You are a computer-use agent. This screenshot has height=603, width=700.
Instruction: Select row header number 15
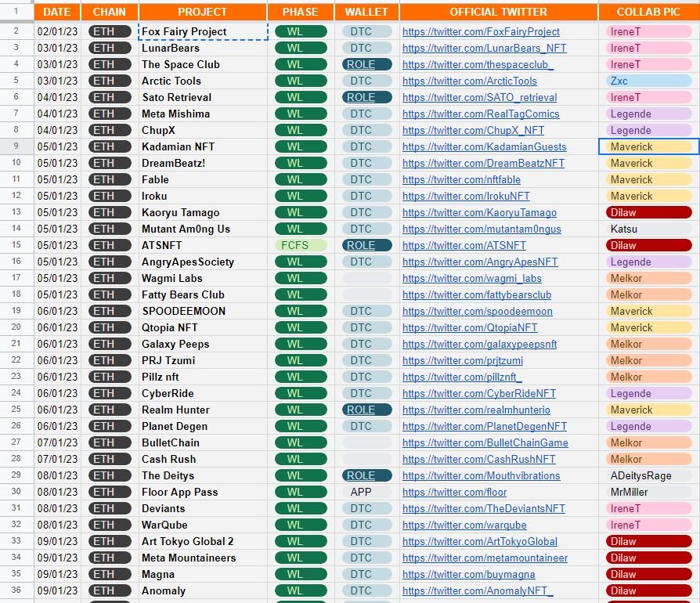coord(16,245)
